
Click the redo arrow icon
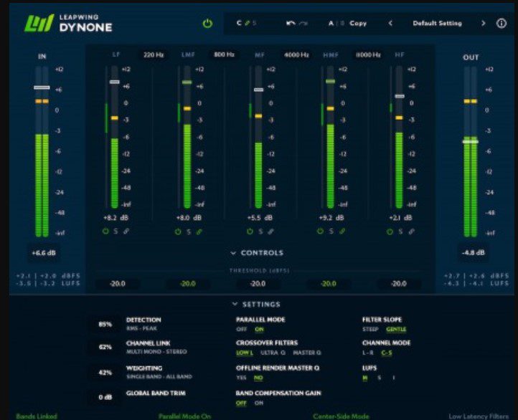click(303, 23)
